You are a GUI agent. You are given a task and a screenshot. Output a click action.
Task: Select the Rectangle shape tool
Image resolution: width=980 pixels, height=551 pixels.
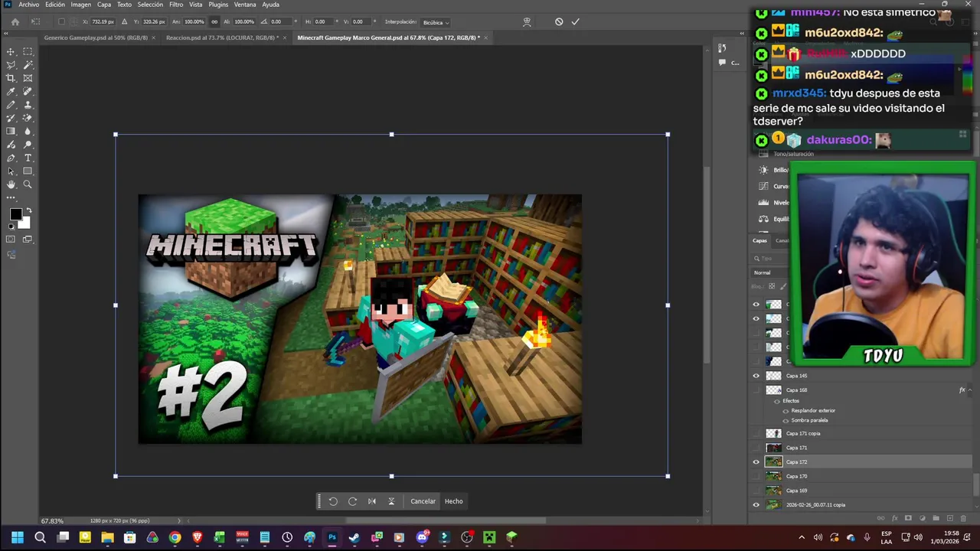[28, 171]
